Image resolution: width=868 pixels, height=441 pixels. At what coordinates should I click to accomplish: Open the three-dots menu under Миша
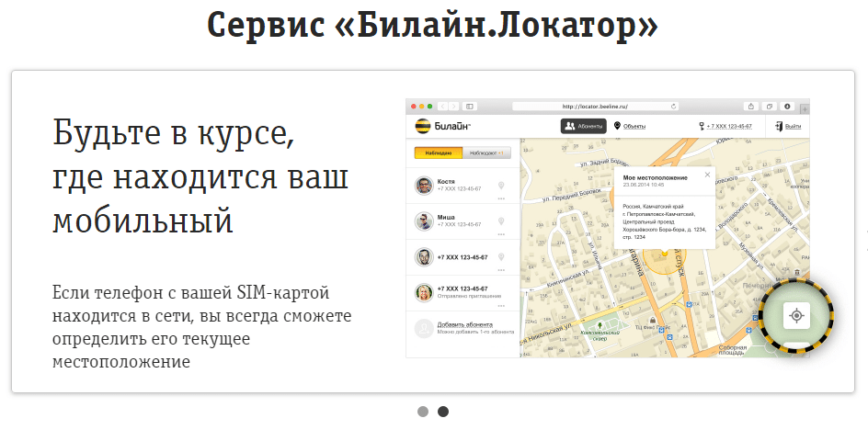point(501,234)
